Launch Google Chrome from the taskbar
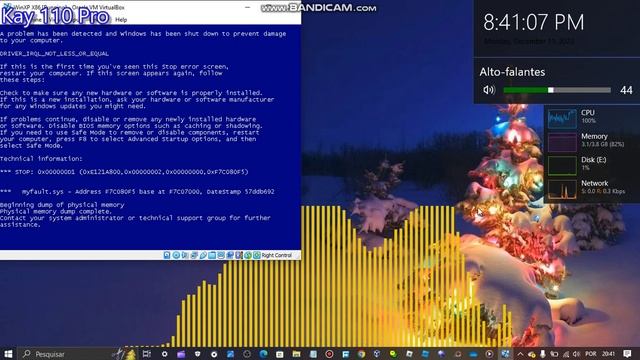 [x=361, y=354]
